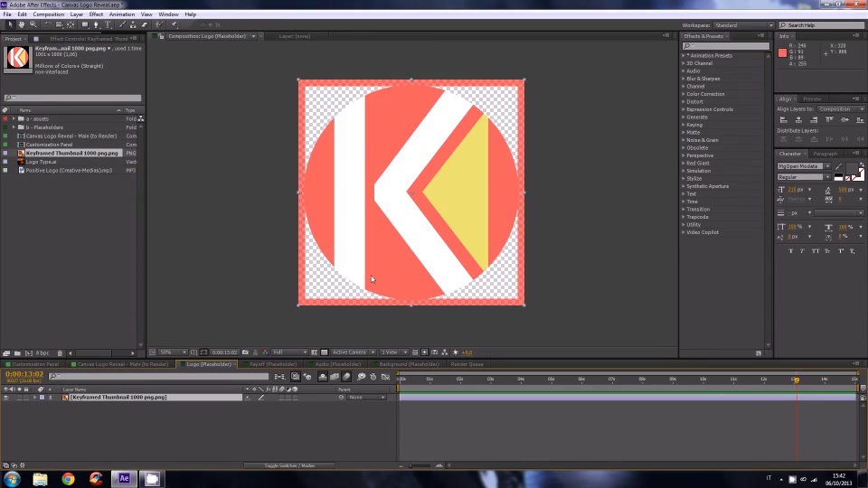The height and width of the screenshot is (488, 868).
Task: Open the Graph Editor icon in timeline
Action: click(385, 377)
